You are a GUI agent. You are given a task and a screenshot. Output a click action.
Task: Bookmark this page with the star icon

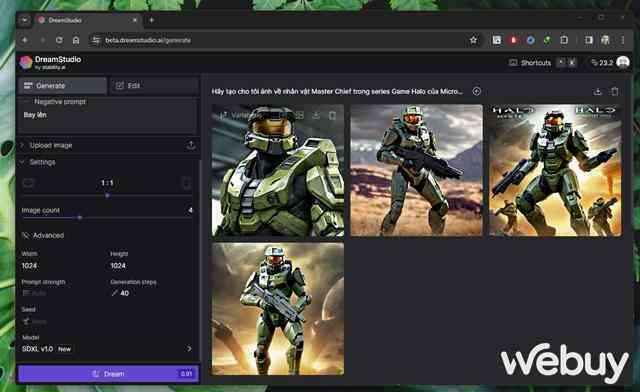(x=473, y=40)
